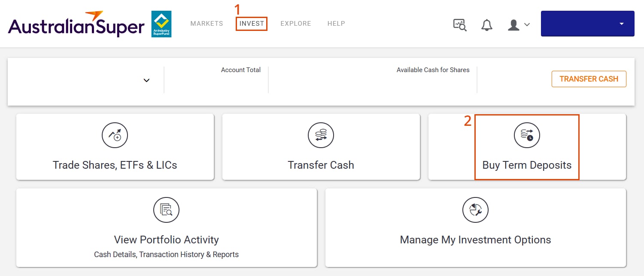Open the HELP menu
Image resolution: width=644 pixels, height=276 pixels.
[x=336, y=24]
